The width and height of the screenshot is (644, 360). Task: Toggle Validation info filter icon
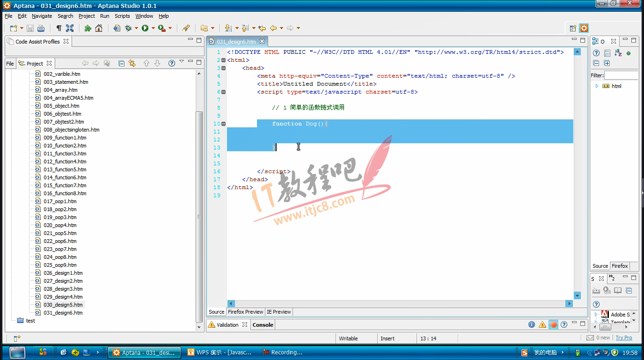pos(532,324)
